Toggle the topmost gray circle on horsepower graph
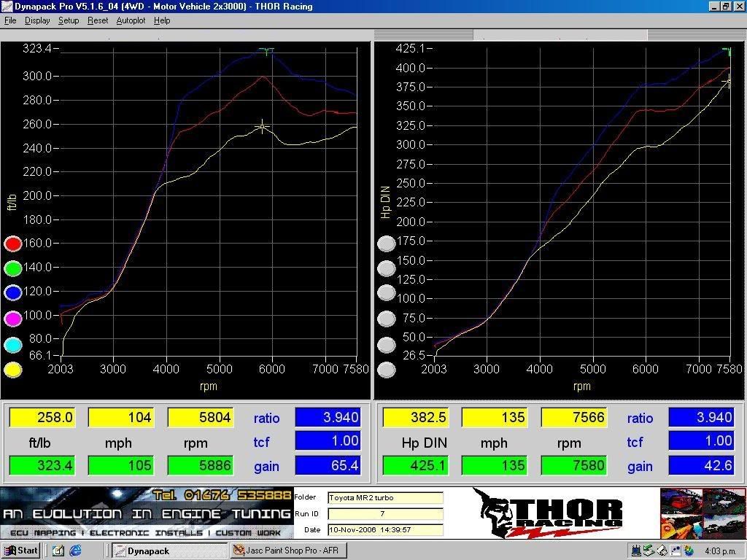Image resolution: width=747 pixels, height=560 pixels. click(x=387, y=244)
